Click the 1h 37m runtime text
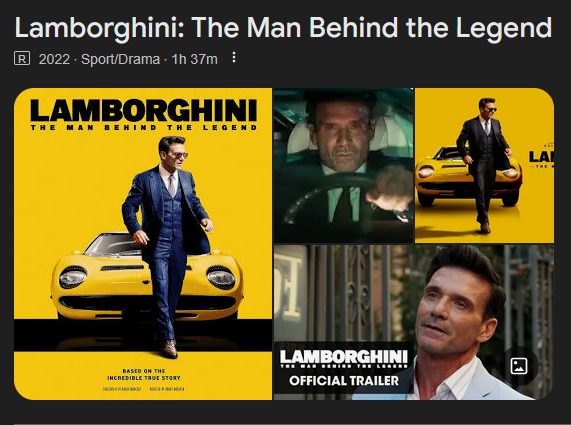571x425 pixels. pyautogui.click(x=194, y=59)
